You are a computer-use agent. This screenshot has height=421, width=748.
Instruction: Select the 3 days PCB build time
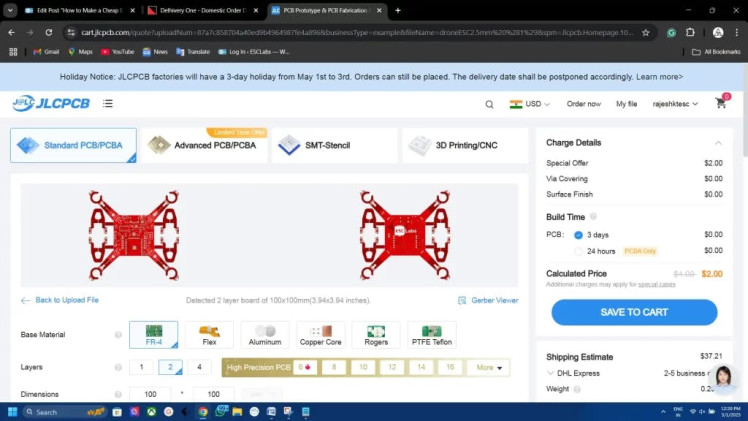pyautogui.click(x=578, y=235)
